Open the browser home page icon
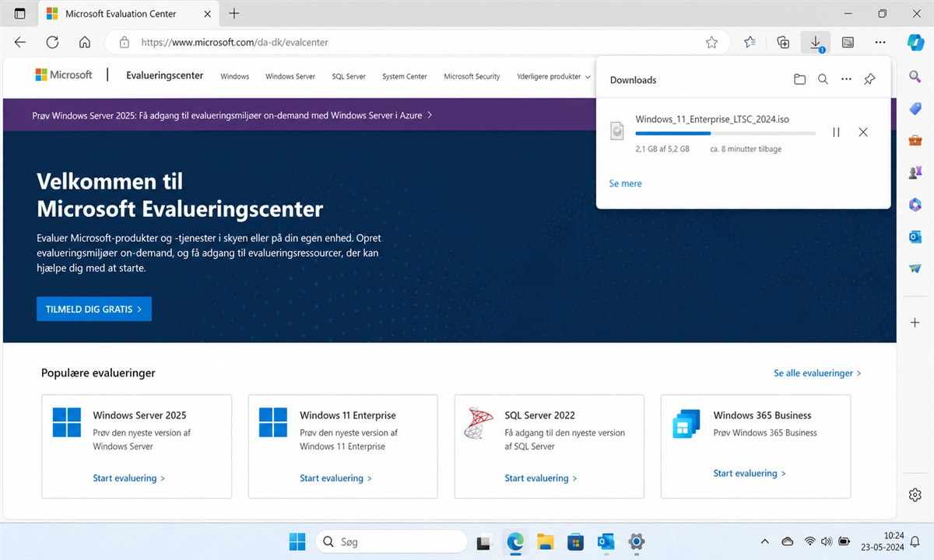934x560 pixels. (x=85, y=43)
